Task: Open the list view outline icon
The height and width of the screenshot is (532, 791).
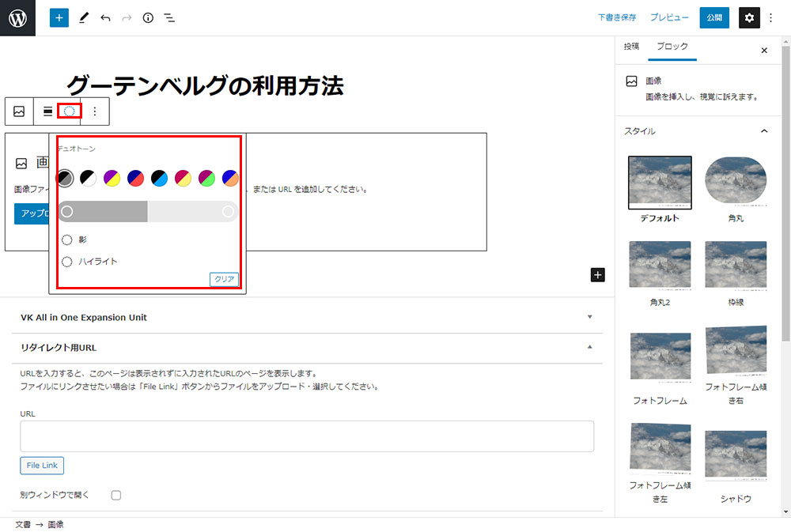Action: [169, 17]
